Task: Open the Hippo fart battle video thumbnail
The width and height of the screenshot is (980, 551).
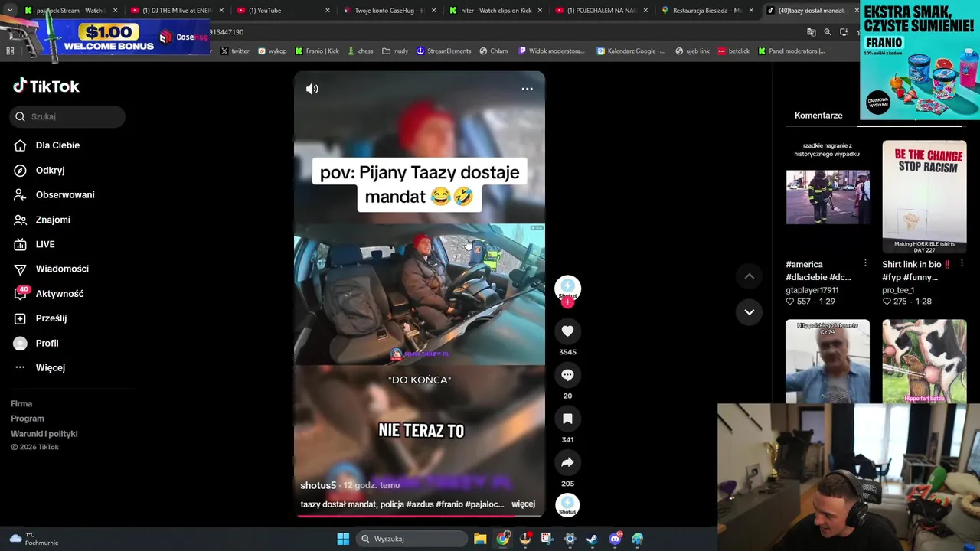Action: click(x=924, y=361)
